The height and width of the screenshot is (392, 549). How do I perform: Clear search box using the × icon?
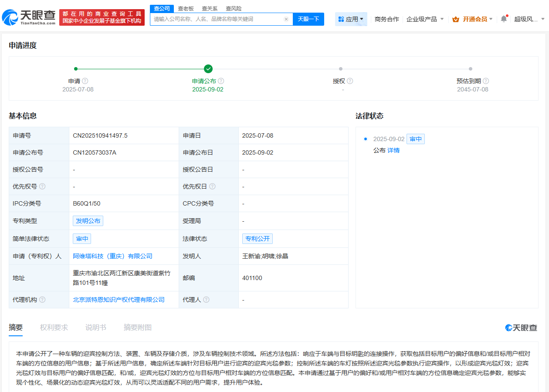(x=286, y=19)
